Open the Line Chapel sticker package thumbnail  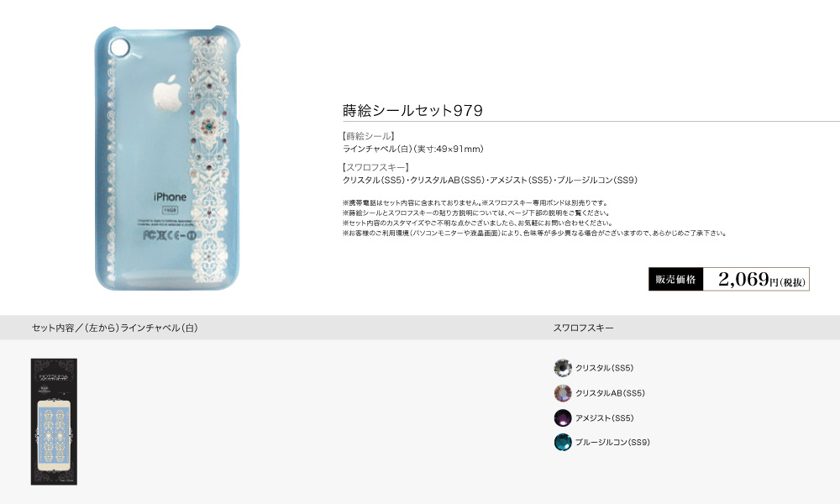(x=54, y=422)
